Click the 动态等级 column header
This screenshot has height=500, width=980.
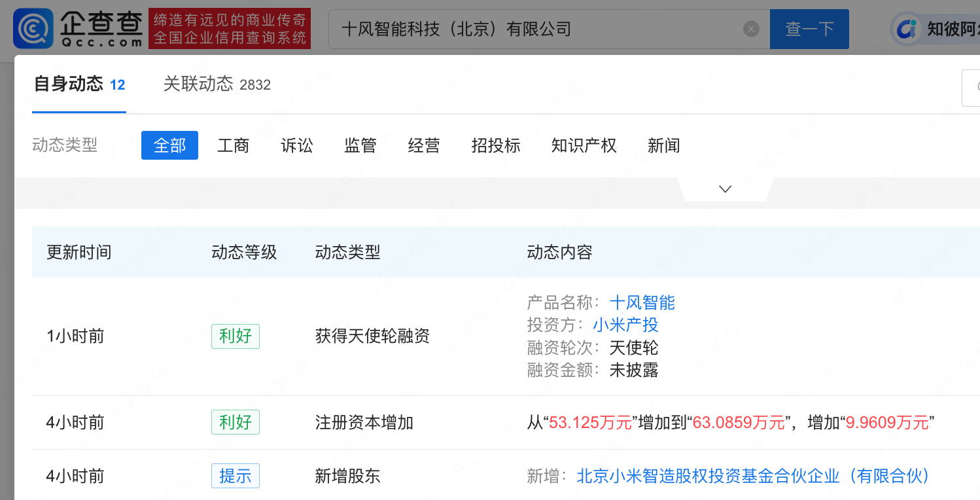click(x=245, y=252)
